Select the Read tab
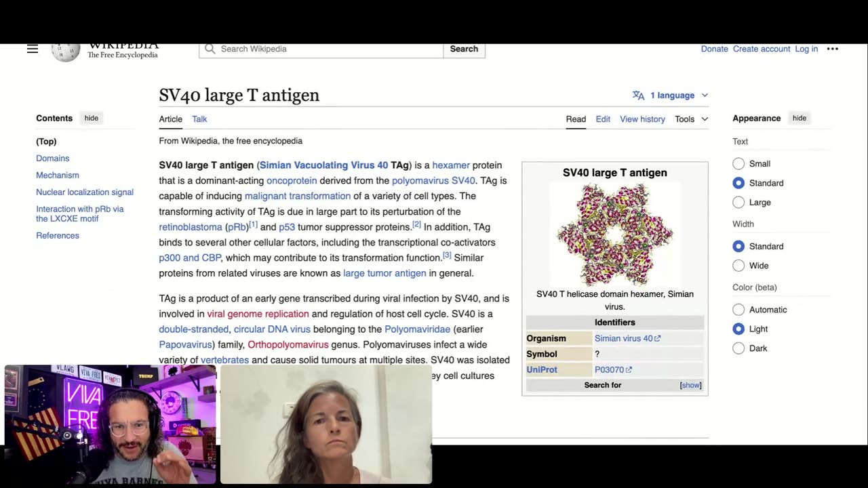The height and width of the screenshot is (488, 868). [576, 119]
